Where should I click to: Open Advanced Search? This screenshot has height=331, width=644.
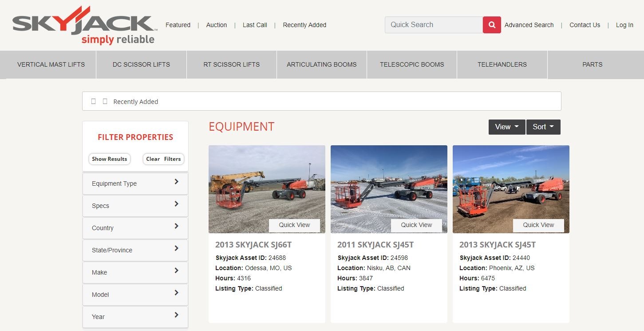(529, 25)
